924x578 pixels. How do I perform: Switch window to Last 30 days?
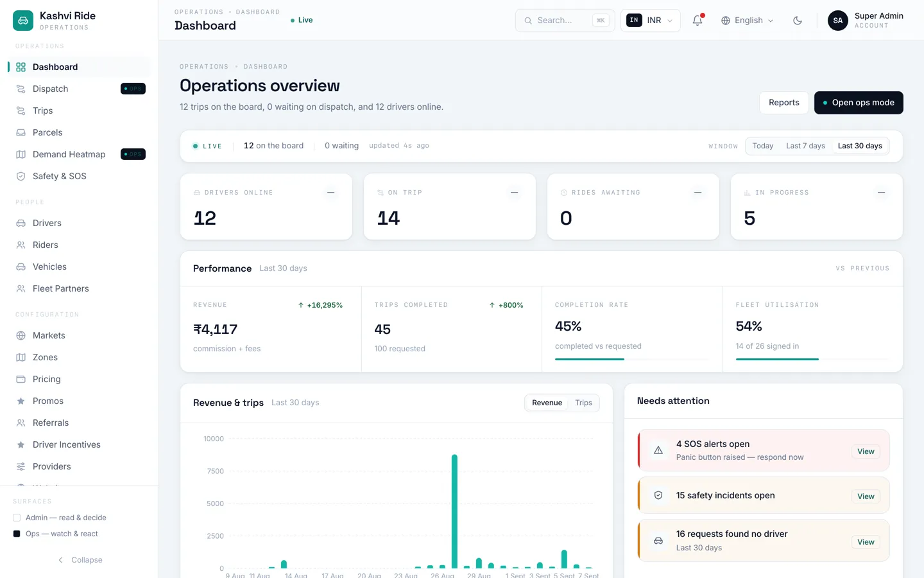coord(860,146)
